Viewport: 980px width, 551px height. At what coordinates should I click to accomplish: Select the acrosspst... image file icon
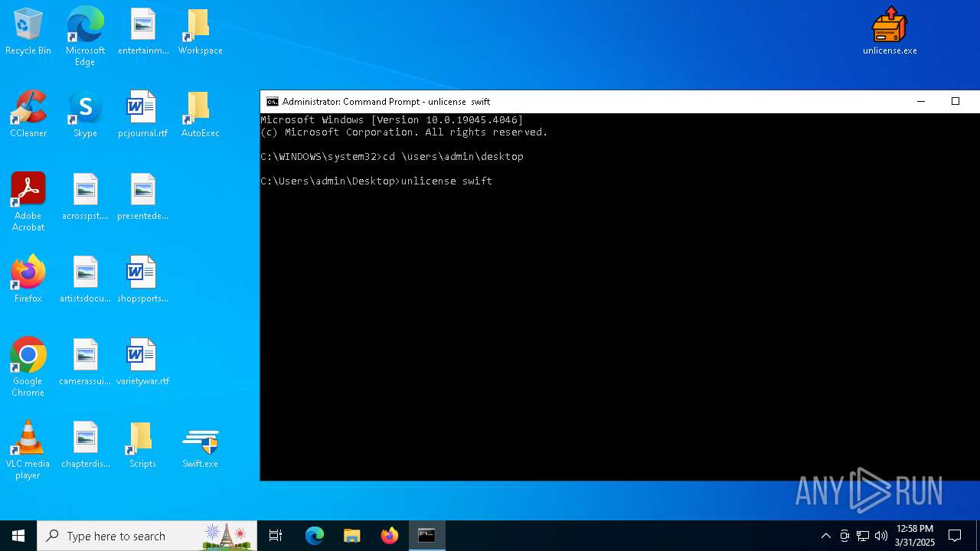(x=85, y=197)
